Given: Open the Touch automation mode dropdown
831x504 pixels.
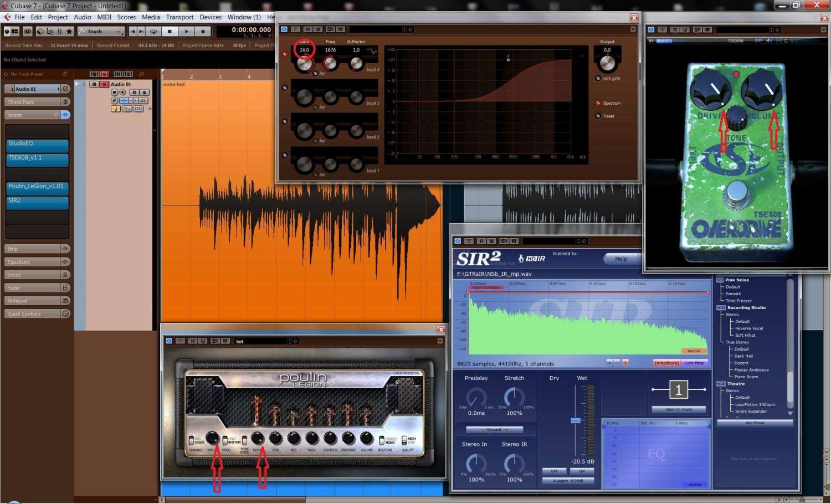Looking at the screenshot, I should (101, 32).
